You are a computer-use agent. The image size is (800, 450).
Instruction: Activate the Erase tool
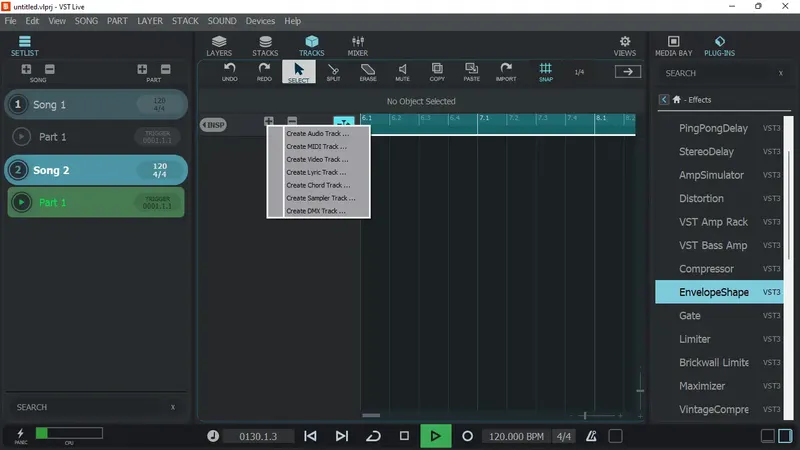[368, 72]
